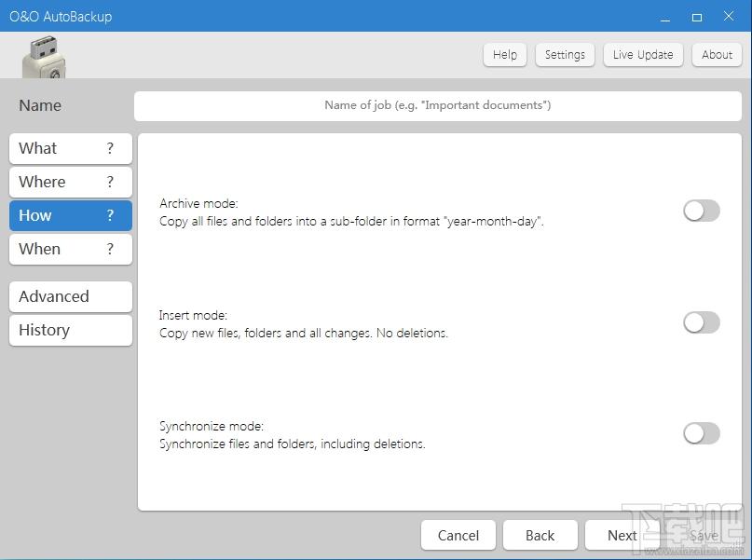Go Back to previous step
Screen dimensions: 752x560
point(540,535)
